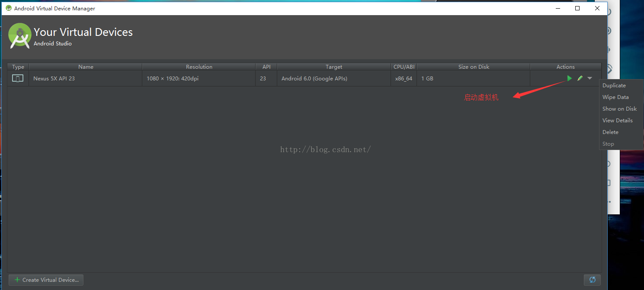644x290 pixels.
Task: Minimize the Android Virtual Device Manager window
Action: (557, 8)
